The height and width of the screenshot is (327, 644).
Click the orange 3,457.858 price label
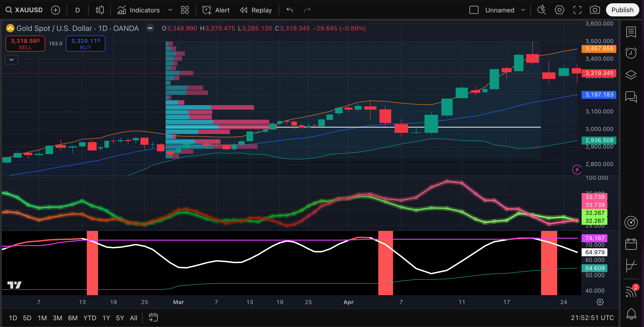599,48
